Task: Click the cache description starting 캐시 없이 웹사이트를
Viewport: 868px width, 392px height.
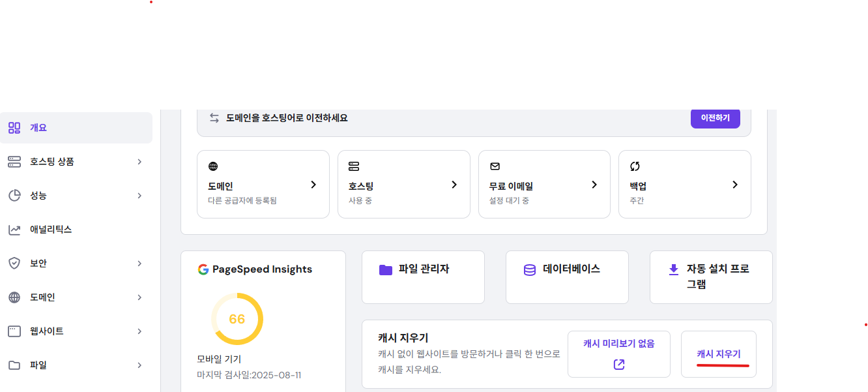Action: point(469,362)
